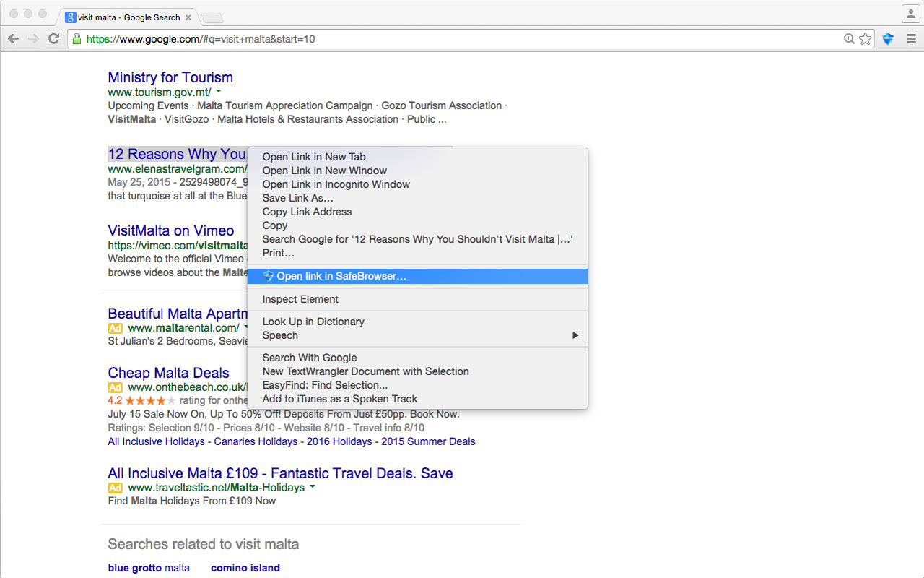The width and height of the screenshot is (924, 578).
Task: Choose Add to iTunes as a Spoken Track
Action: pyautogui.click(x=417, y=399)
